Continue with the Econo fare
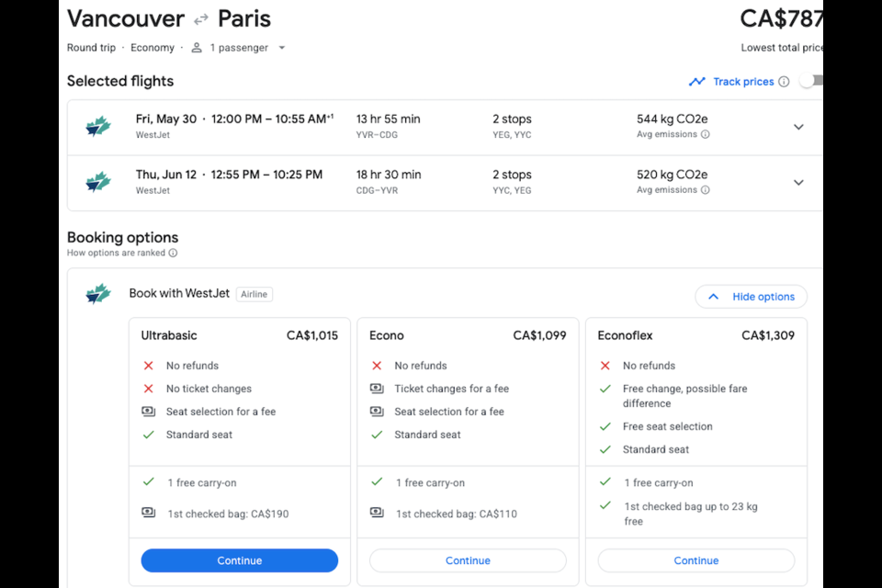The width and height of the screenshot is (882, 588). coord(468,560)
